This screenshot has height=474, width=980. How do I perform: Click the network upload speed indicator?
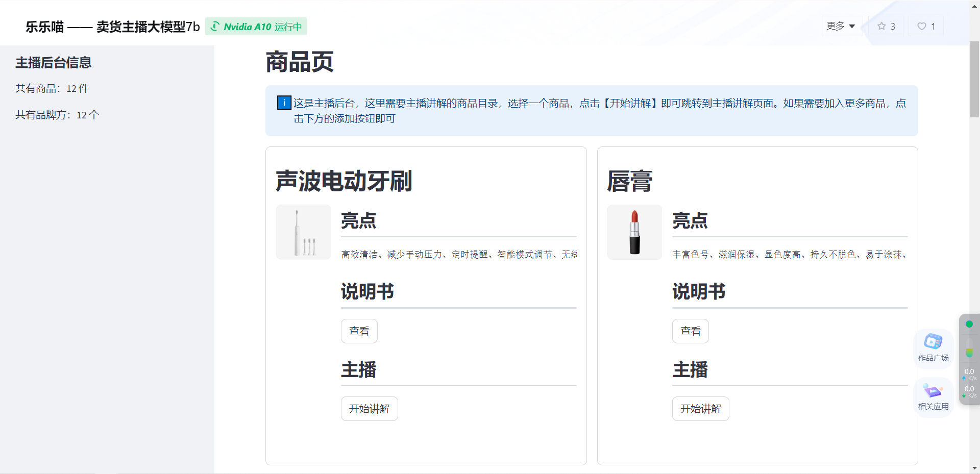click(x=969, y=374)
